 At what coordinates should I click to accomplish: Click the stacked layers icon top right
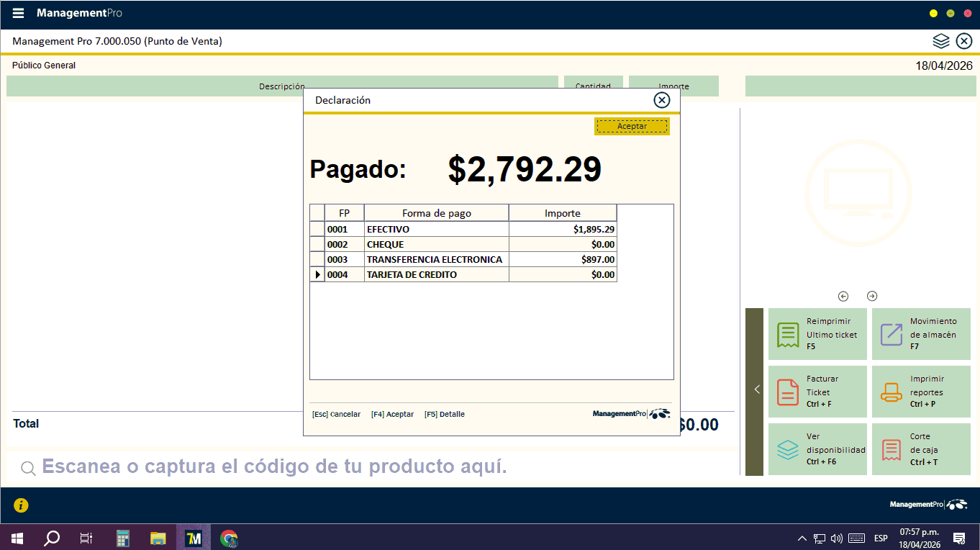pos(941,41)
